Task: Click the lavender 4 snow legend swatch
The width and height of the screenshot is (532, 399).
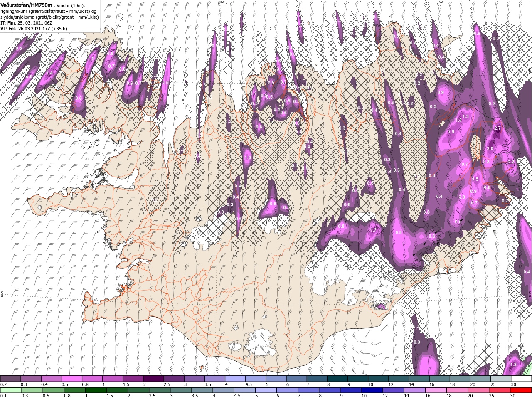Action: pos(235,379)
